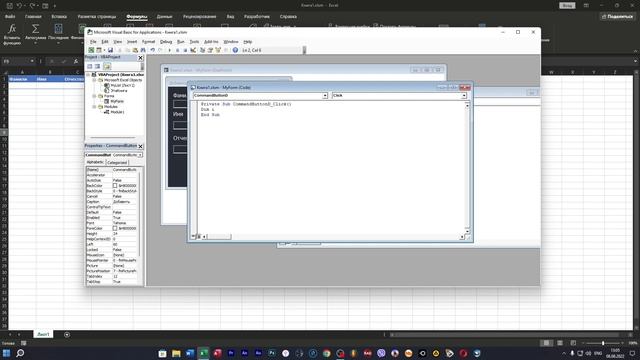This screenshot has height=360, width=640.
Task: Open the Insert menu in VBA editor
Action: tap(132, 42)
